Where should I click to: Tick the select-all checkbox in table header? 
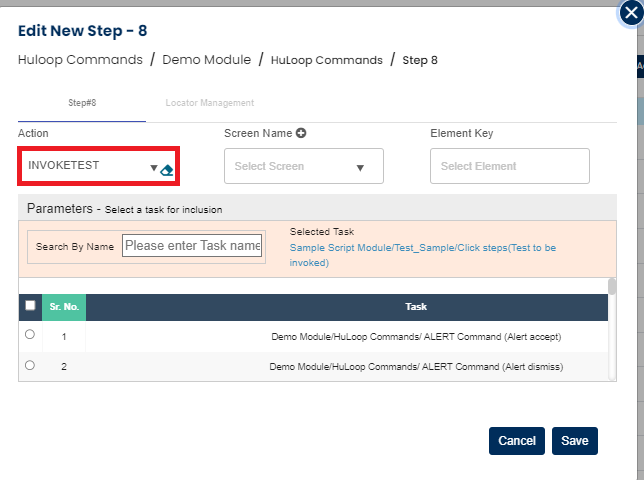(30, 306)
